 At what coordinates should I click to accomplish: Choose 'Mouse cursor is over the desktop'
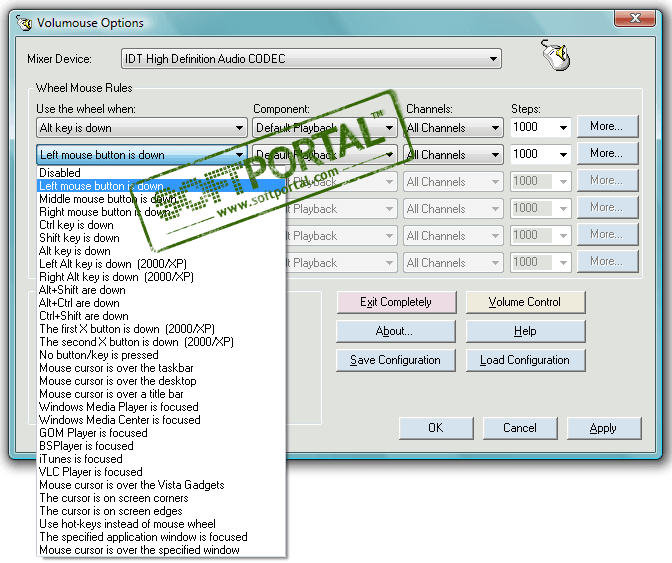[161, 381]
